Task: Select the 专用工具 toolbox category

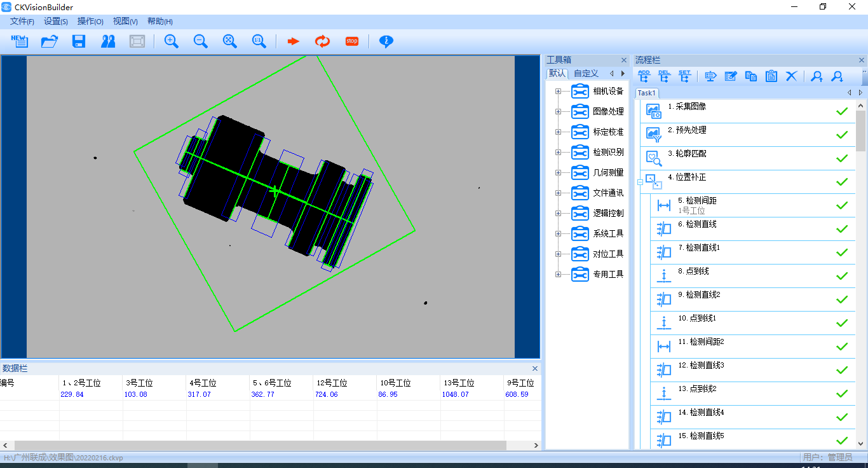Action: click(x=608, y=275)
